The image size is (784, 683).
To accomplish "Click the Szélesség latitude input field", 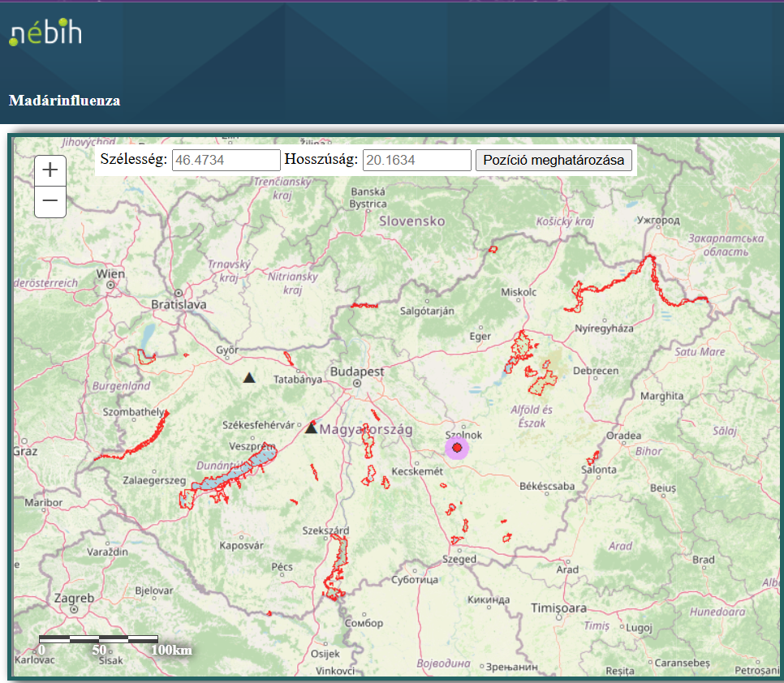I will point(226,160).
